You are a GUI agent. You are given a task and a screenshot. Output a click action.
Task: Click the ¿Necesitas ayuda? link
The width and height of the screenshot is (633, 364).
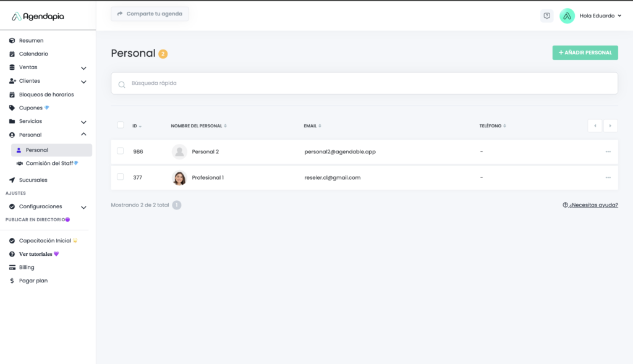pyautogui.click(x=590, y=205)
